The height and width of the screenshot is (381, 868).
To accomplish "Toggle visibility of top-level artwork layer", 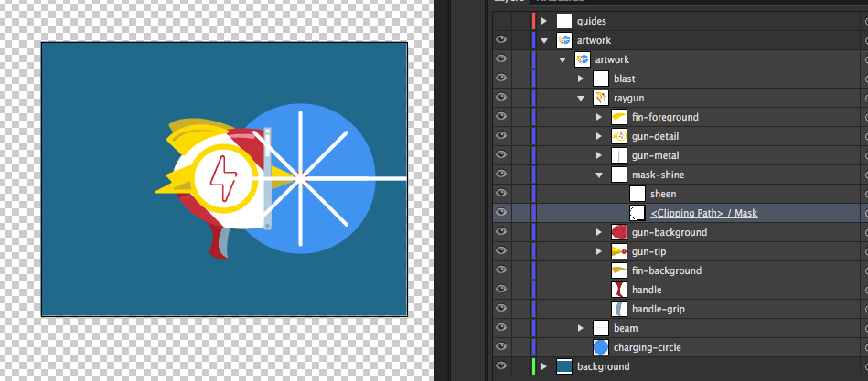I will click(501, 40).
